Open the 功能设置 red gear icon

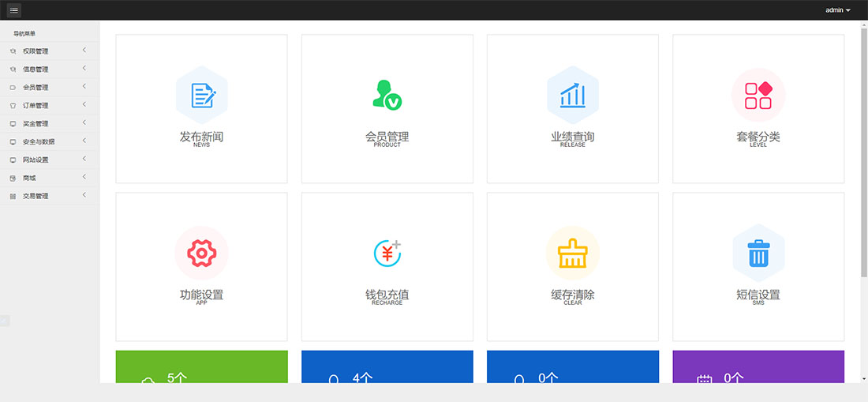[201, 253]
